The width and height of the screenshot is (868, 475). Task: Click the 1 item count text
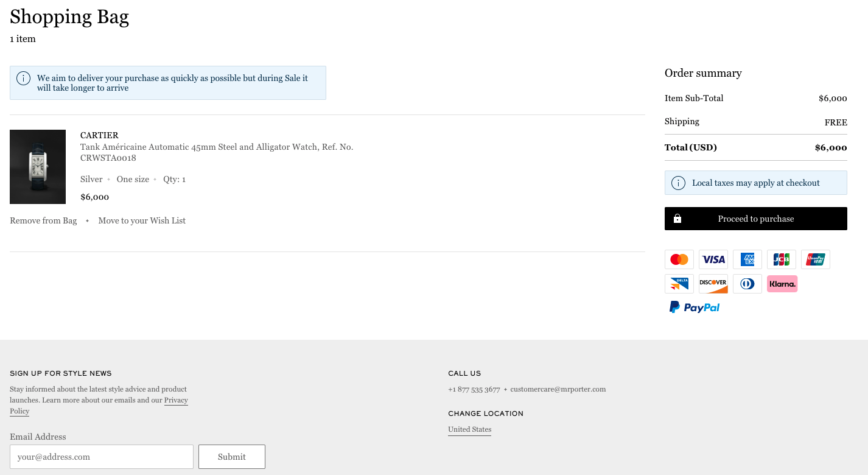[x=23, y=39]
